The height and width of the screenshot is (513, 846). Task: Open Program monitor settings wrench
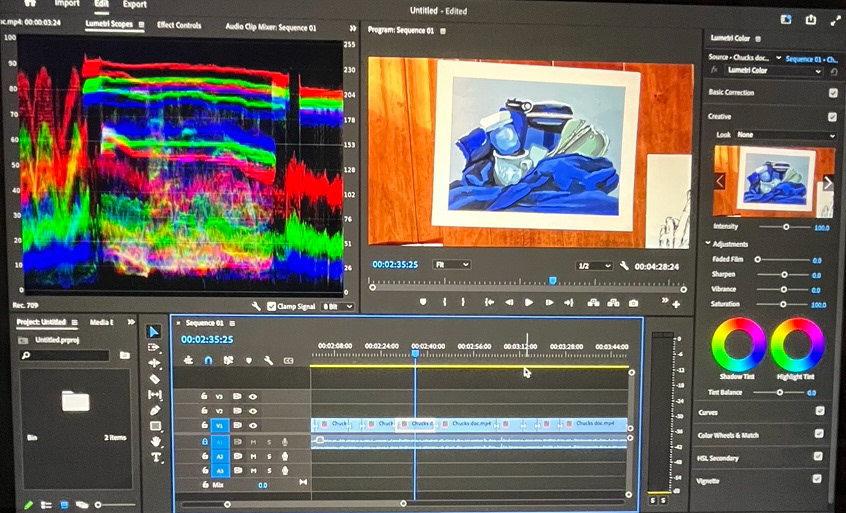624,266
